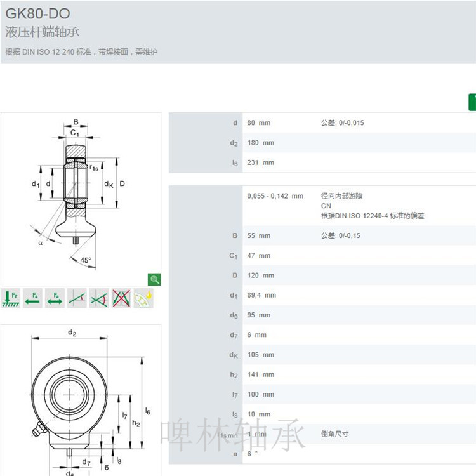This screenshot has height=476, width=476.
Task: Select the l6 value '231 mm'
Action: [260, 162]
